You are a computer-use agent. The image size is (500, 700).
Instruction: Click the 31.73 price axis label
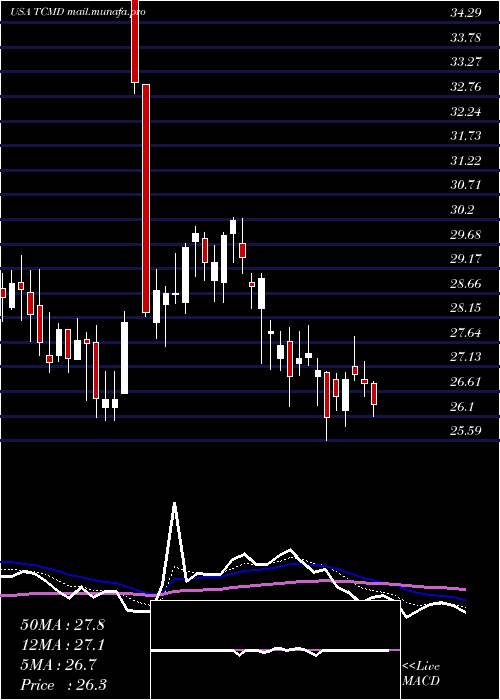point(466,136)
